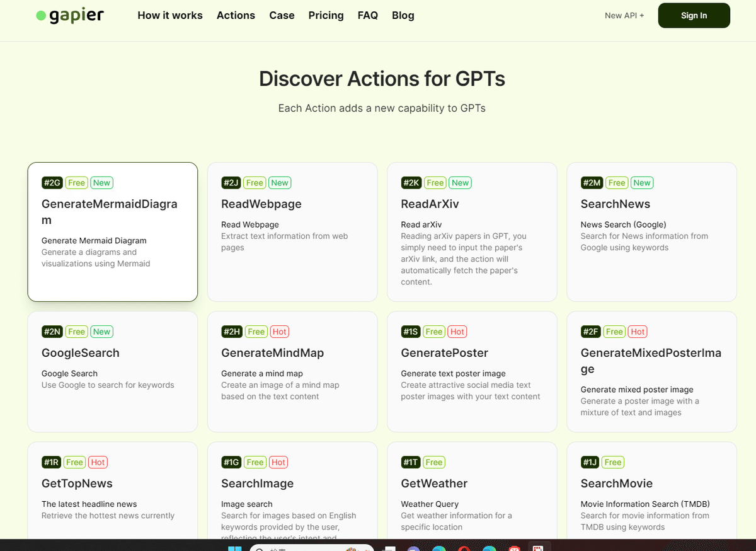Open the purple app icon in the taskbar

[413, 548]
